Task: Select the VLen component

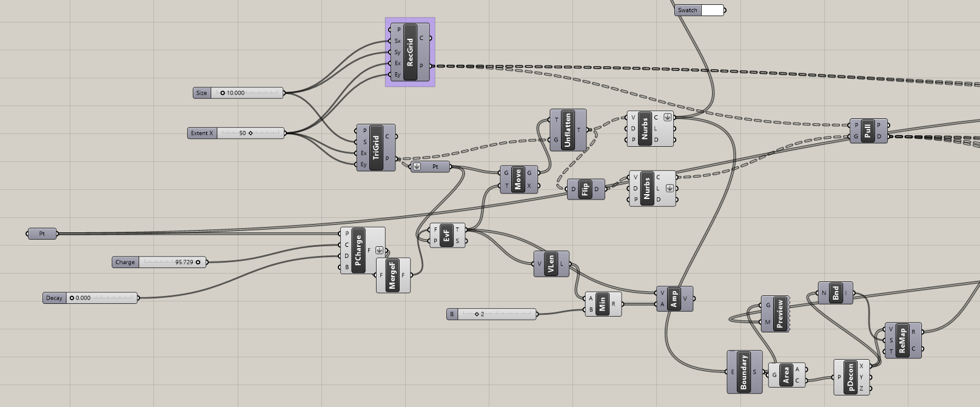Action: tap(551, 264)
